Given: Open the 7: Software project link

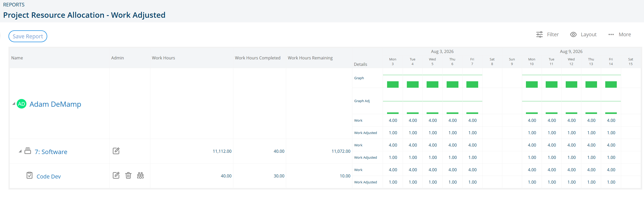Looking at the screenshot, I should [x=51, y=152].
